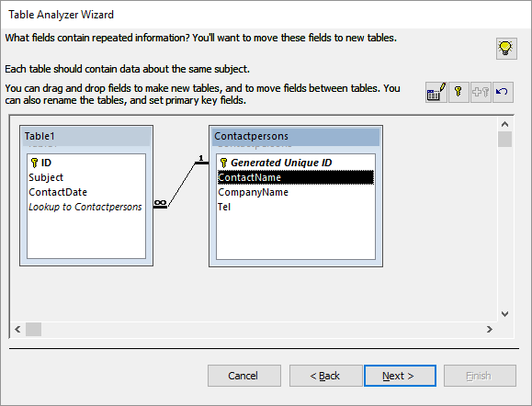Click key icon beside Generated Unique ID
The height and width of the screenshot is (406, 532).
(223, 163)
